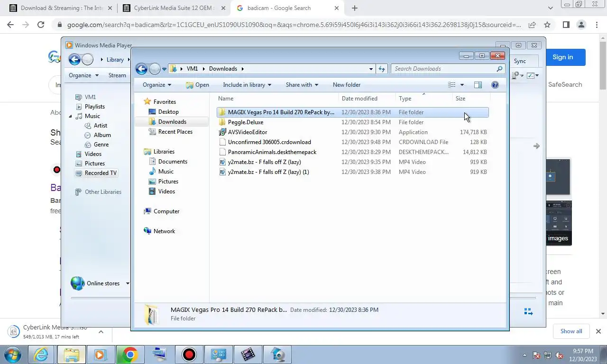This screenshot has width=607, height=364.
Task: Select the Peggle.Deluxe folder
Action: click(x=353, y=122)
